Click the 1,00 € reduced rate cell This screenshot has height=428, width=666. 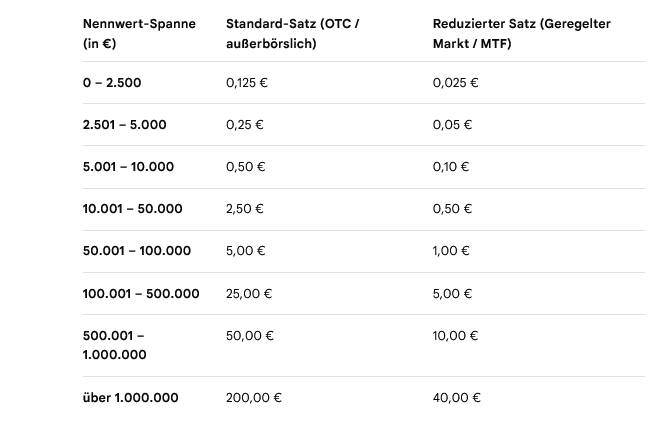tap(451, 251)
